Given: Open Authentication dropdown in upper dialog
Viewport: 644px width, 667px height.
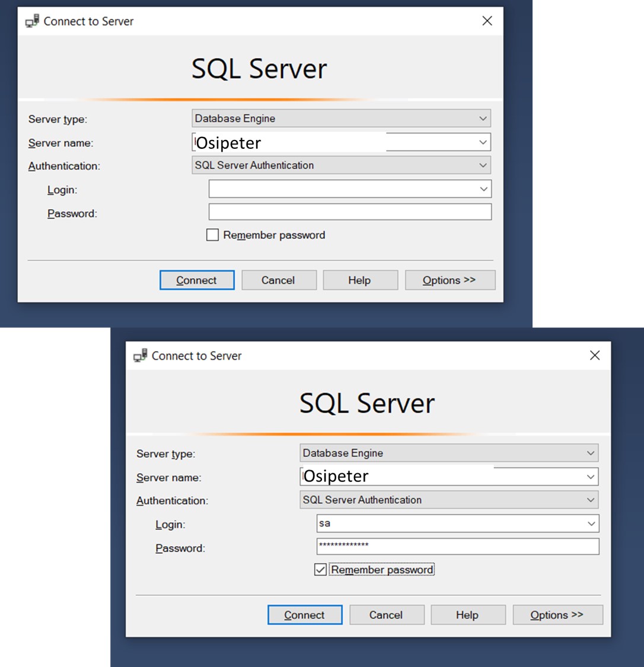Looking at the screenshot, I should [x=483, y=165].
